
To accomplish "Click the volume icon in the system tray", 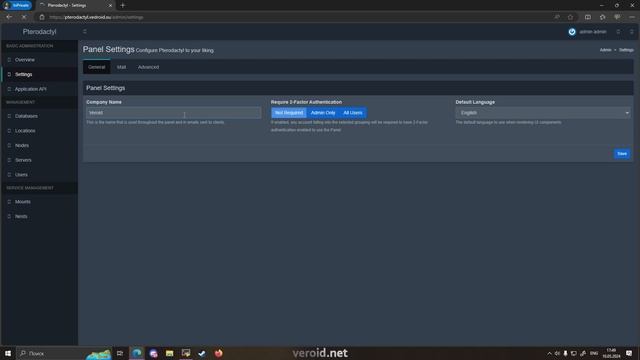I will pos(557,353).
